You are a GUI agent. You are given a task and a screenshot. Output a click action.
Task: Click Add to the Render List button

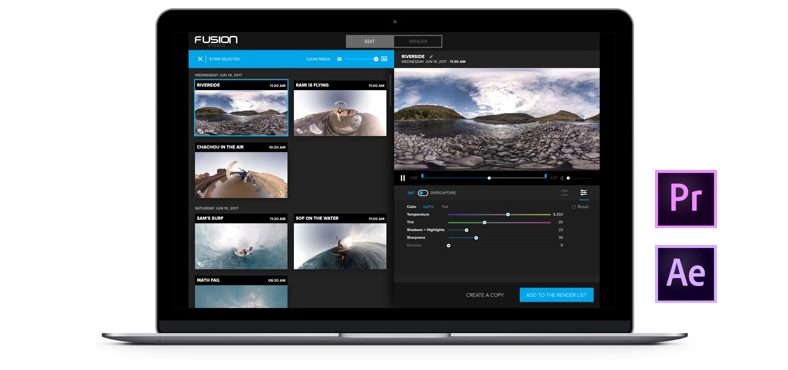click(x=556, y=295)
